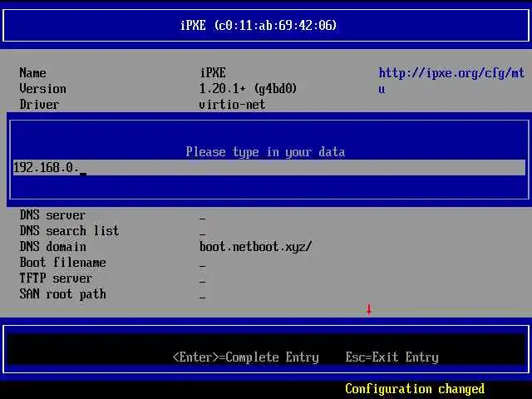Screen dimensions: 532x399
Task: Select the TFTP server setting
Action: (56, 278)
